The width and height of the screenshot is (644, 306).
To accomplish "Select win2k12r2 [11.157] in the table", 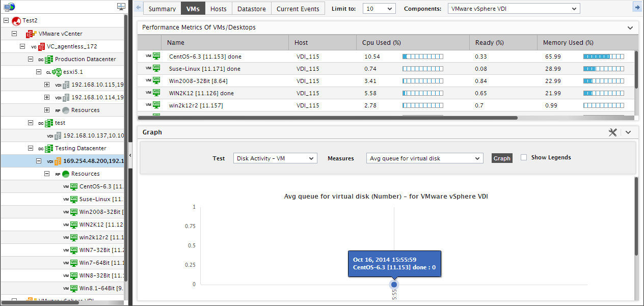I will (x=196, y=105).
